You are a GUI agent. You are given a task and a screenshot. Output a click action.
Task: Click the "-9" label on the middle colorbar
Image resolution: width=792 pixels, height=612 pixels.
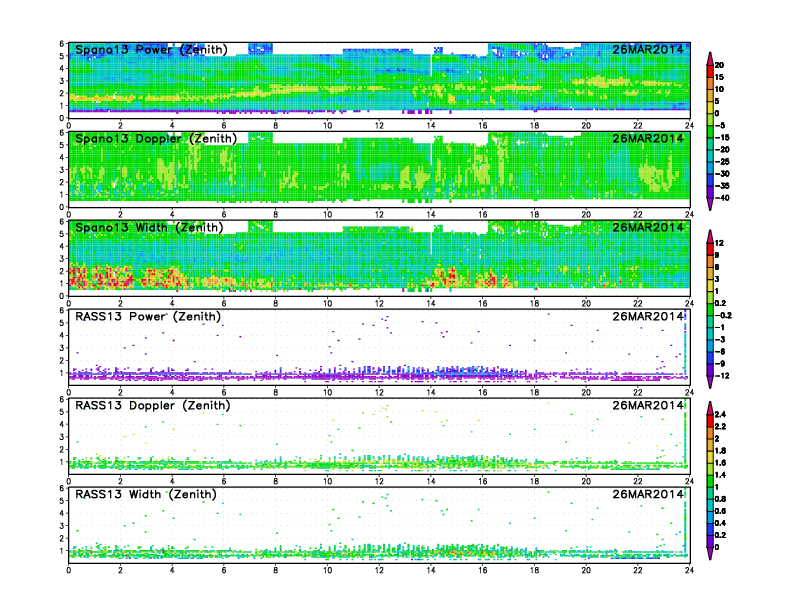coord(720,364)
